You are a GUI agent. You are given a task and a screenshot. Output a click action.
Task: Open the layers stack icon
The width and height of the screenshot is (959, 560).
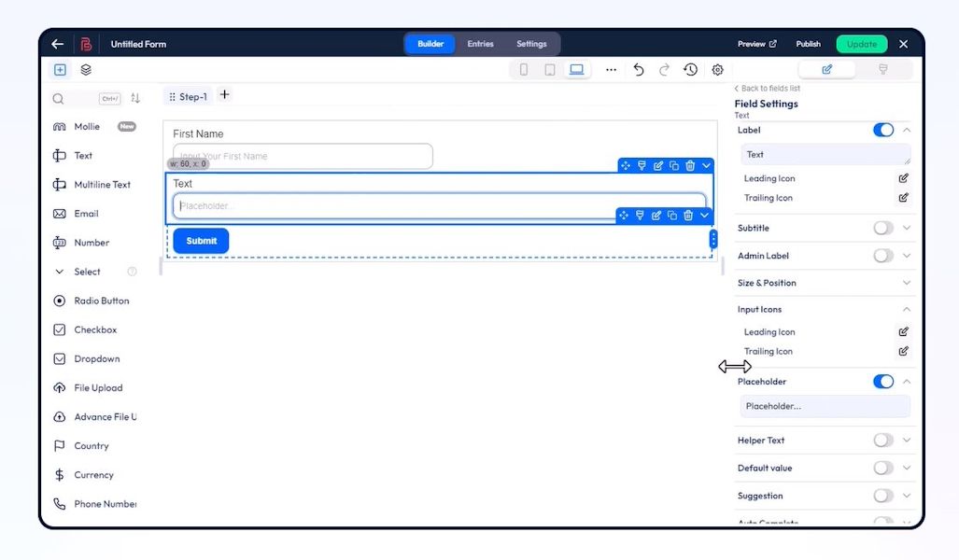[86, 70]
